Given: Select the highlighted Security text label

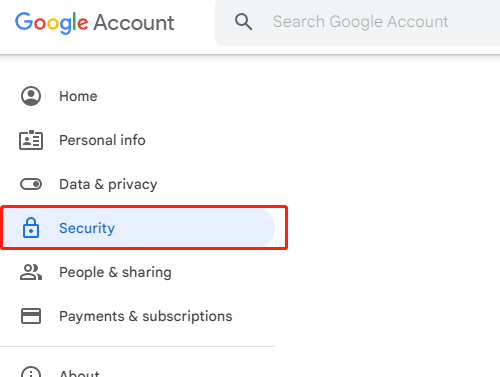Looking at the screenshot, I should pyautogui.click(x=87, y=228).
